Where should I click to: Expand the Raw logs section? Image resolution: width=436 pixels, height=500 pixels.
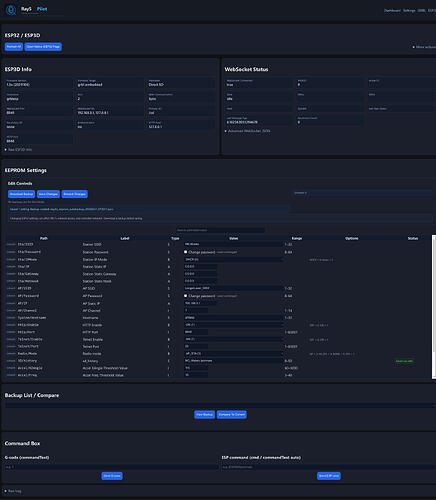pyautogui.click(x=13, y=491)
